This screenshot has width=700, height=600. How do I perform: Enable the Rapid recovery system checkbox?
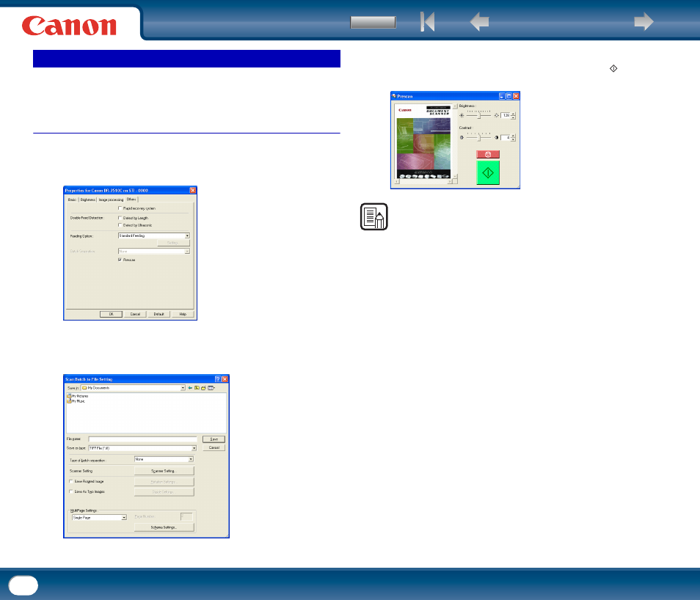tap(120, 208)
